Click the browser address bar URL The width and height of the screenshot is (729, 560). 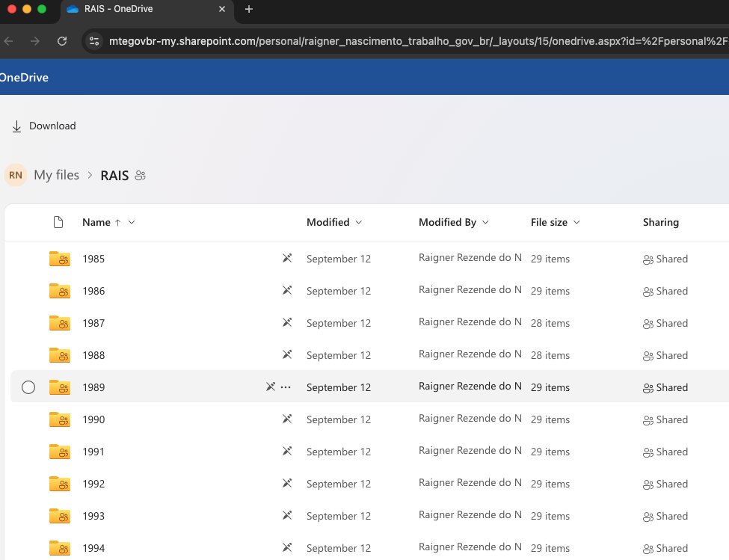[417, 41]
